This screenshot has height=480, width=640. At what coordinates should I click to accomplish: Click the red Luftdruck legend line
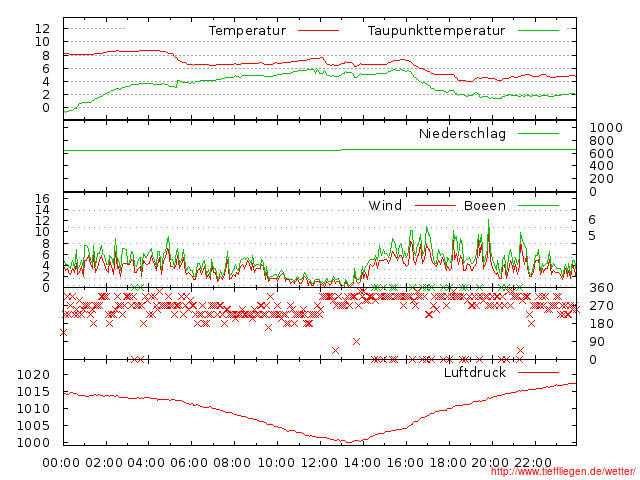538,372
